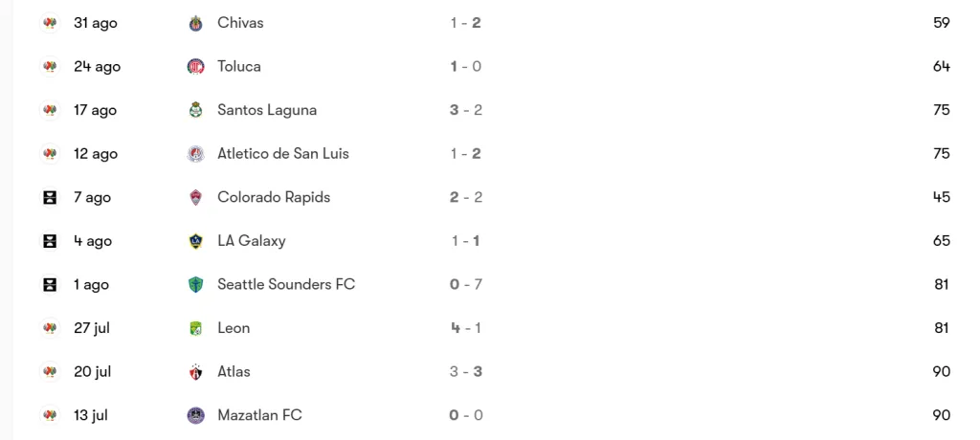Select the Seattle Sounders FC crest
Image resolution: width=980 pixels, height=440 pixels.
point(196,285)
